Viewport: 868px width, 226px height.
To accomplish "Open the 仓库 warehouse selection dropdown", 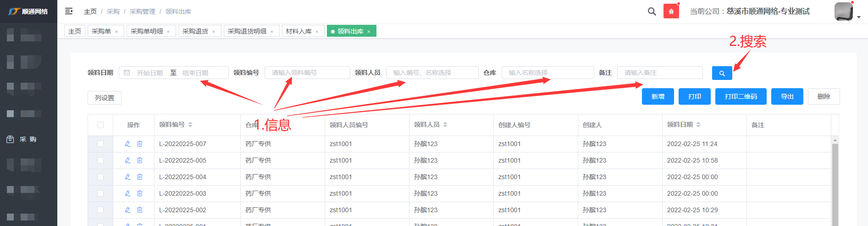I will point(547,73).
